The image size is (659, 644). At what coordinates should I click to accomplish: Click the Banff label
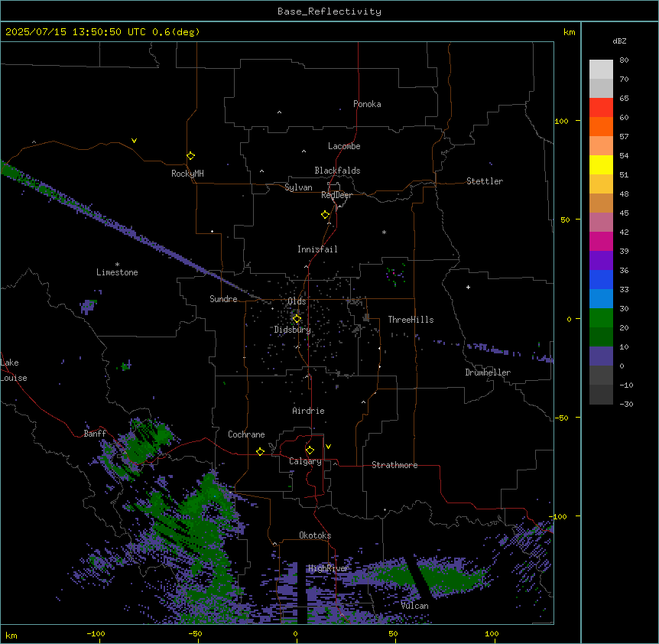(x=95, y=434)
